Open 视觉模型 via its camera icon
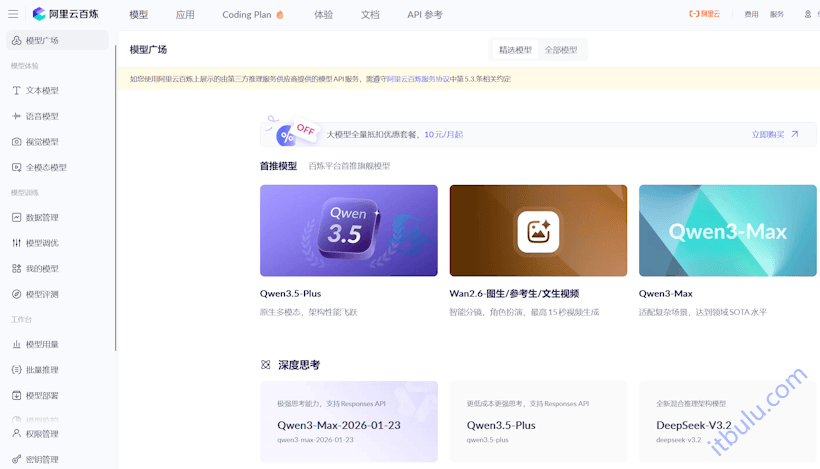 17,142
